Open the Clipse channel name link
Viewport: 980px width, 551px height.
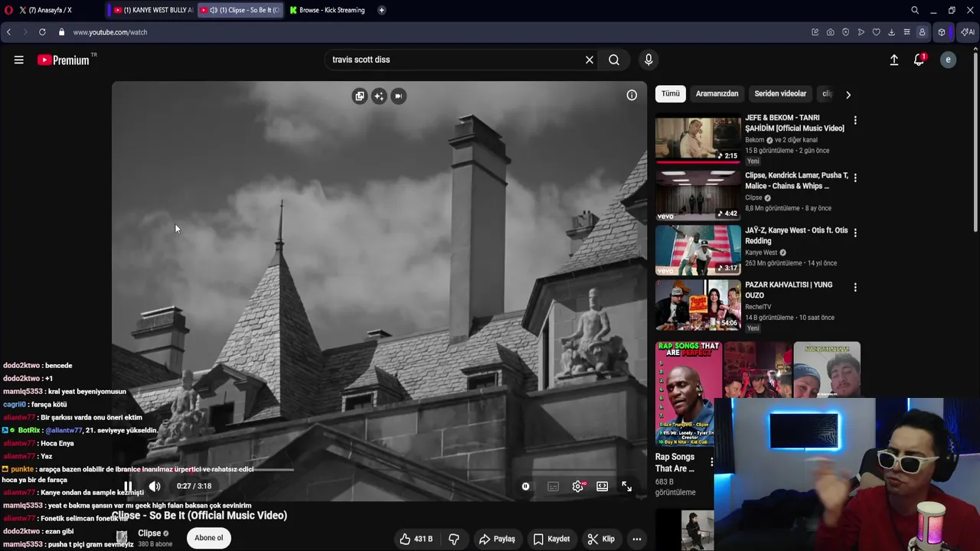[x=149, y=533]
